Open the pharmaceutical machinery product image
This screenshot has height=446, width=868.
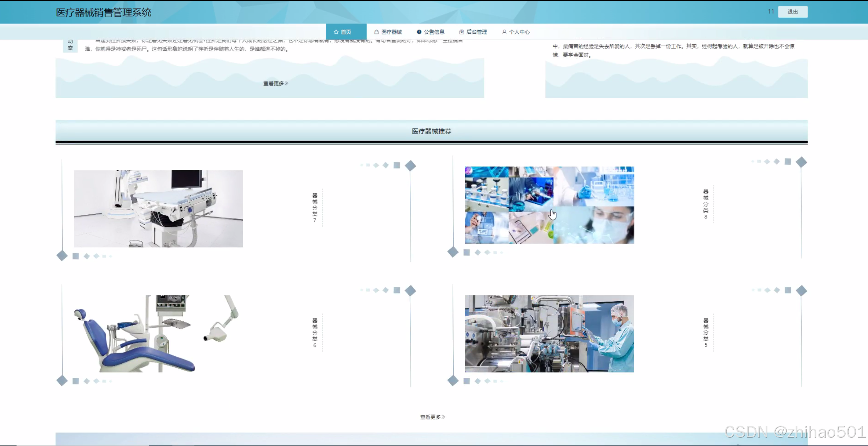[x=549, y=333]
